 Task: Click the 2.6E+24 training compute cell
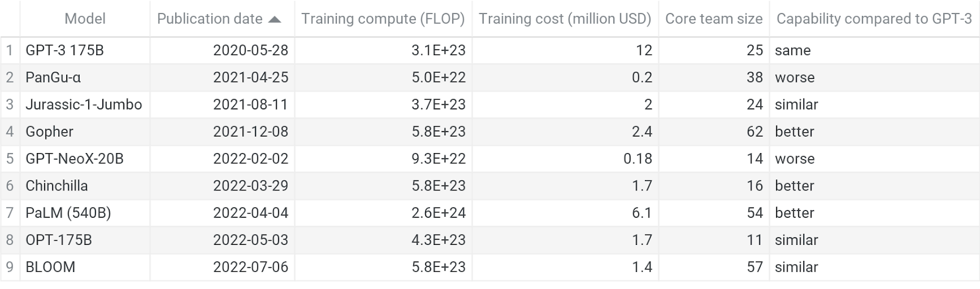(x=439, y=212)
